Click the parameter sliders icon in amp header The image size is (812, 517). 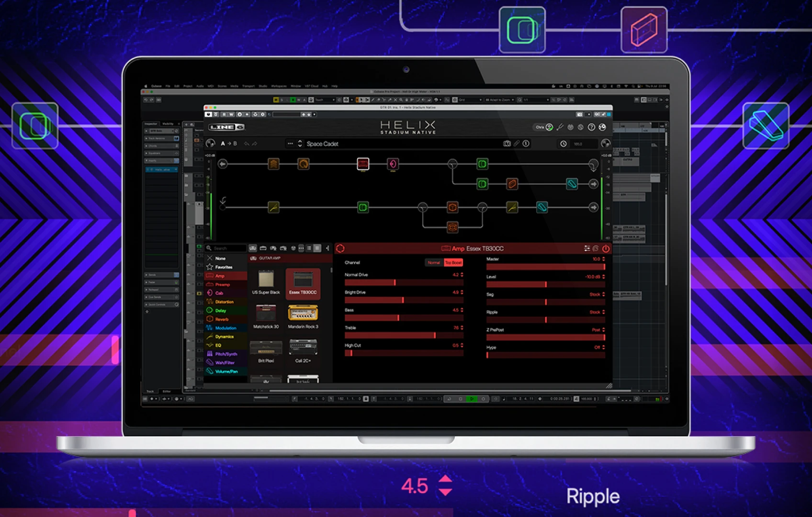click(x=587, y=248)
